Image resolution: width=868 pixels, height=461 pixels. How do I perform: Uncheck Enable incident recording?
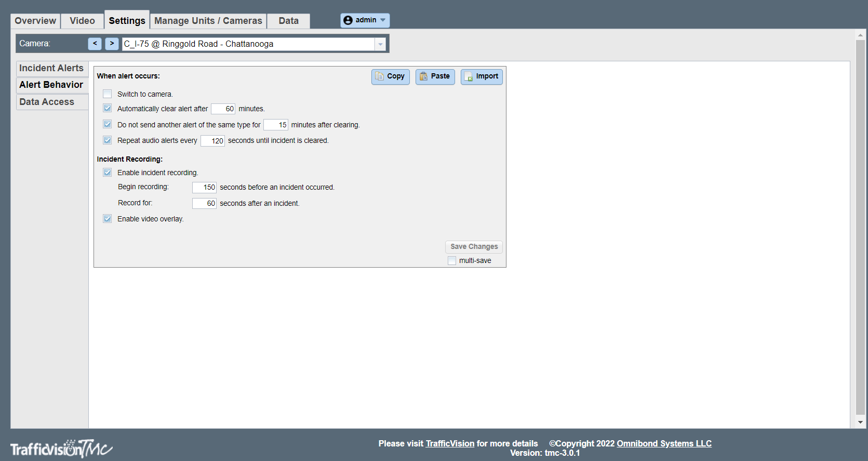click(108, 173)
